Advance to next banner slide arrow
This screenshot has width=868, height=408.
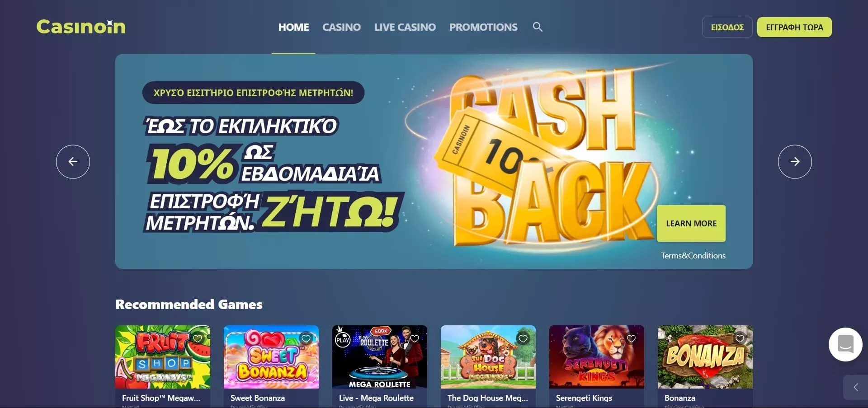(x=795, y=162)
